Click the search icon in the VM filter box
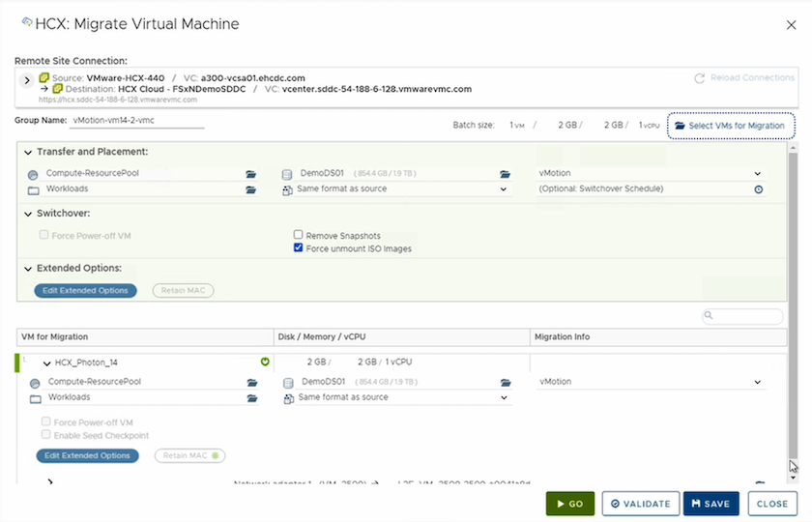The image size is (812, 522). (x=709, y=316)
